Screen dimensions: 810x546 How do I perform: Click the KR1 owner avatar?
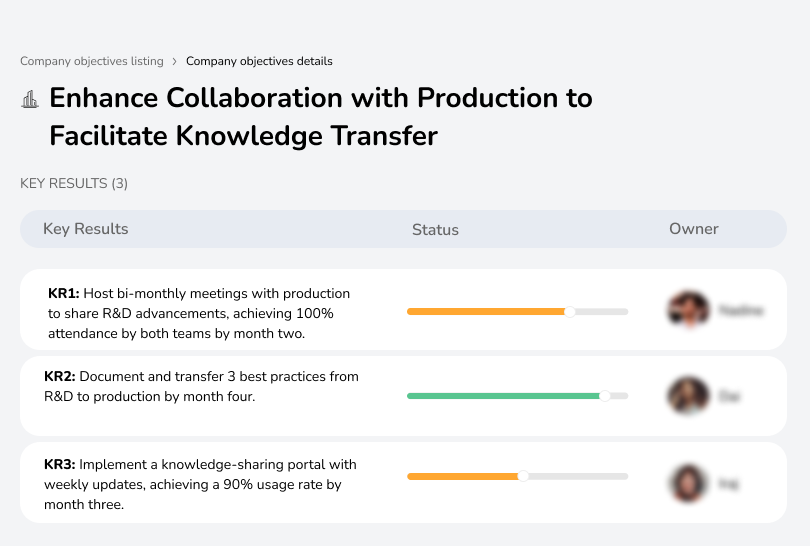688,310
